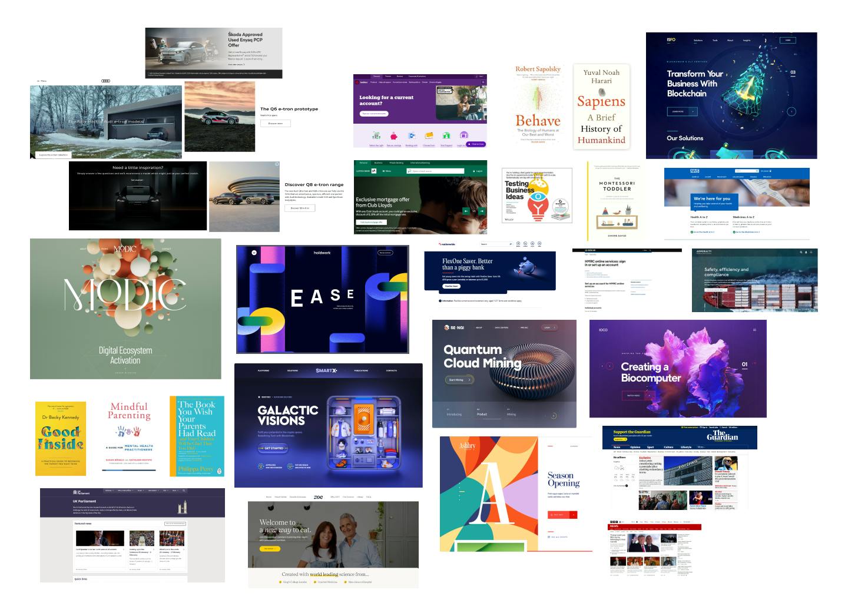Click the purple calculator icon on NatWest
The width and height of the screenshot is (848, 616).
click(464, 135)
